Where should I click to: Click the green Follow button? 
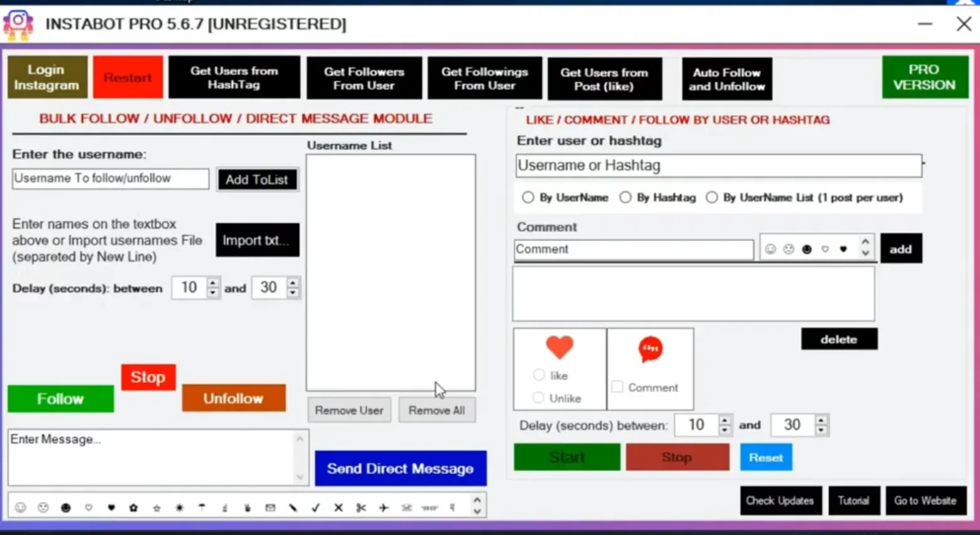click(61, 399)
